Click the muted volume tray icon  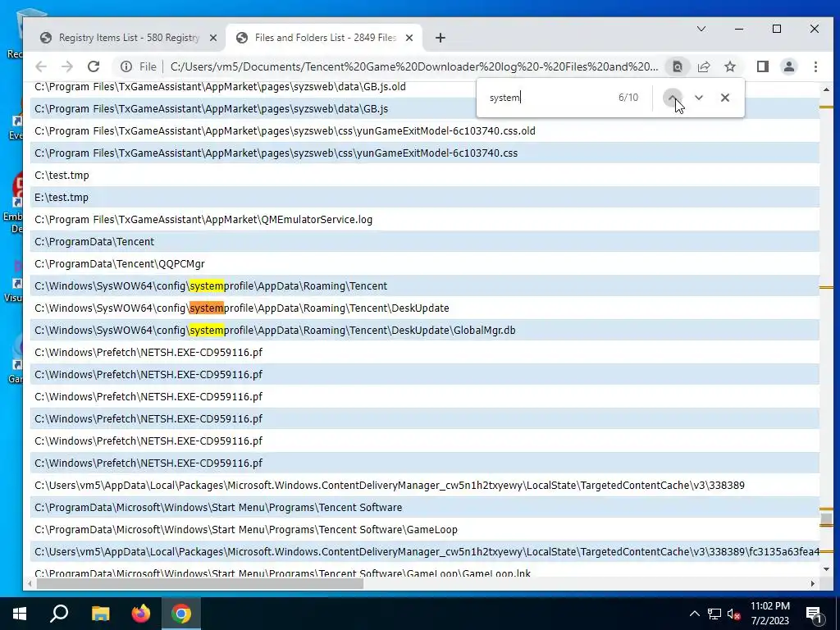(x=733, y=614)
